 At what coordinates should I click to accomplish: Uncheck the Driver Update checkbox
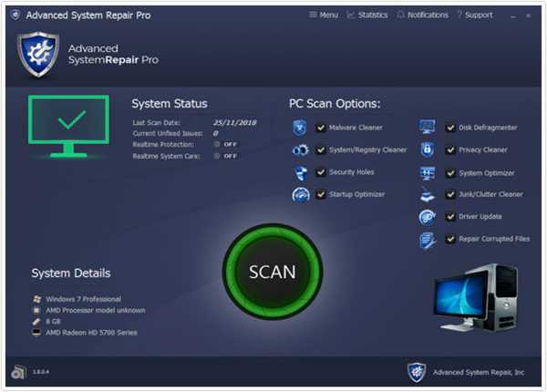point(450,217)
